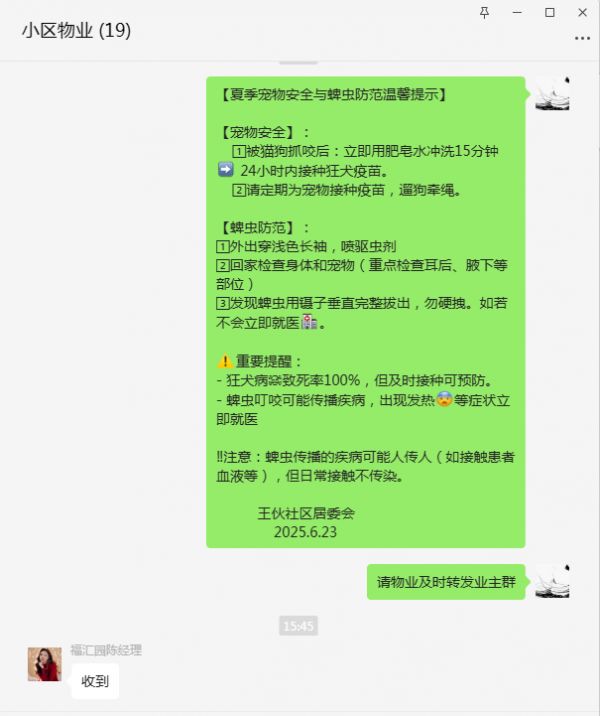Click sender avatar beside the long notice

point(552,94)
